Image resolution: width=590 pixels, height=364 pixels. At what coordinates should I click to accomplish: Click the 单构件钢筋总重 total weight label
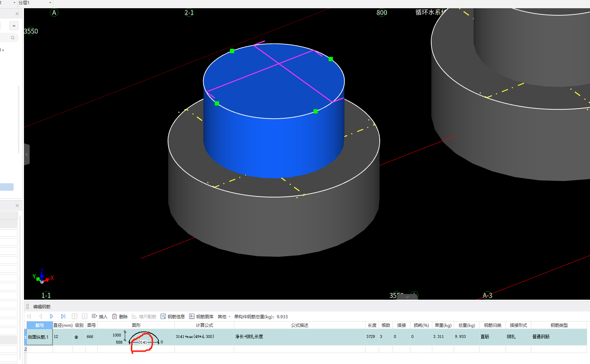(x=261, y=316)
